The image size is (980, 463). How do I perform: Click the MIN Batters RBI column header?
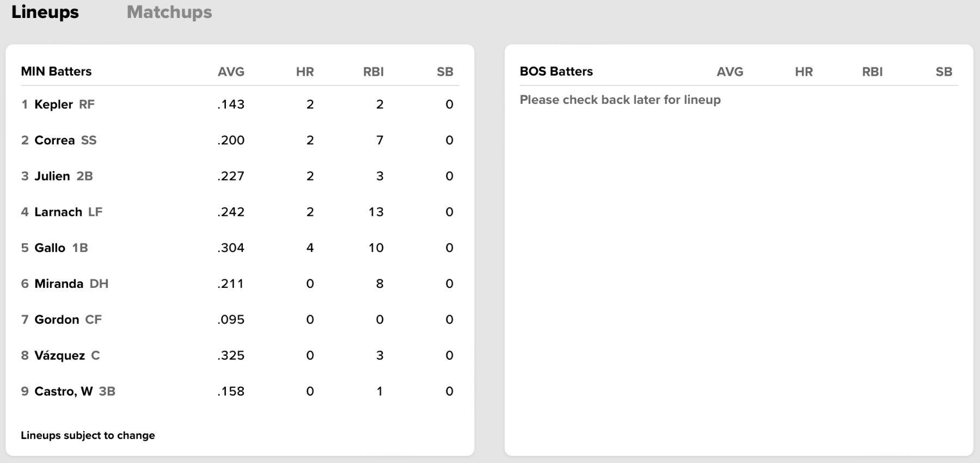pyautogui.click(x=373, y=72)
